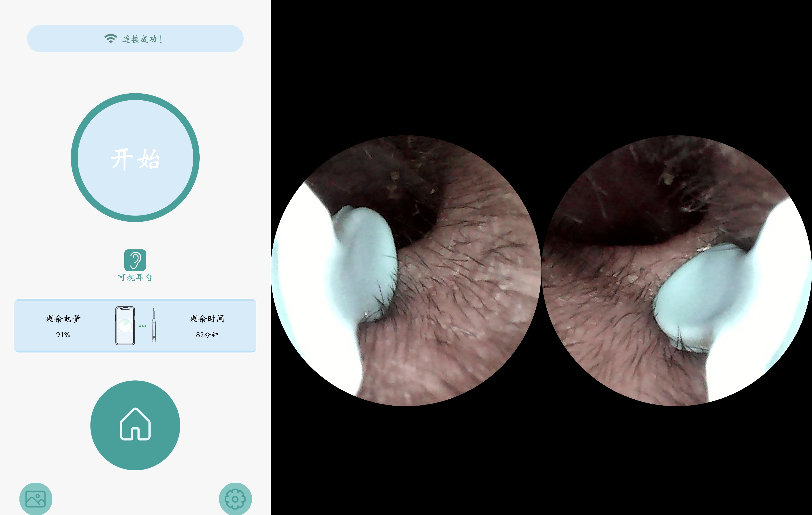This screenshot has width=812, height=515.
Task: Select the right endoscope camera view
Action: pos(676,270)
